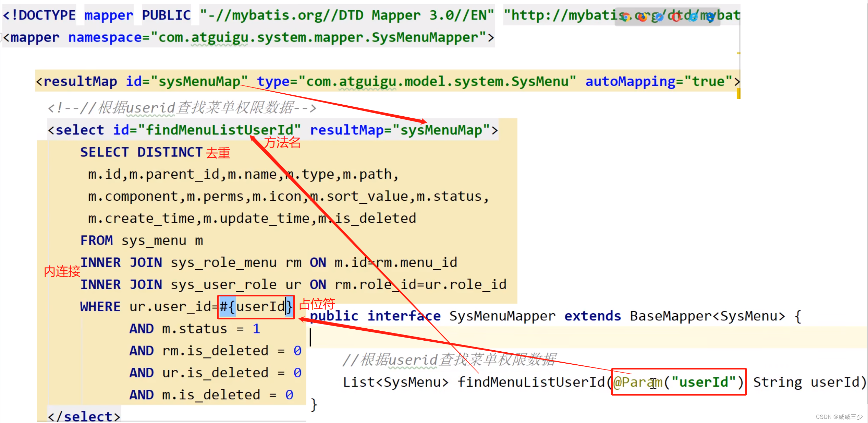Screen dimensions: 868x423
Task: Click BaseMapper<SysMenu> in interface declaration
Action: (707, 316)
